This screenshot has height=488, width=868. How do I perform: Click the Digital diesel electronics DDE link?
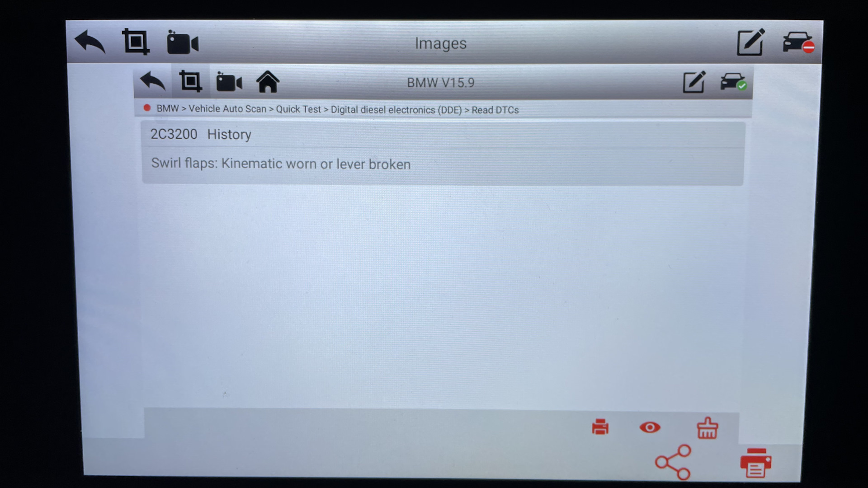(396, 110)
